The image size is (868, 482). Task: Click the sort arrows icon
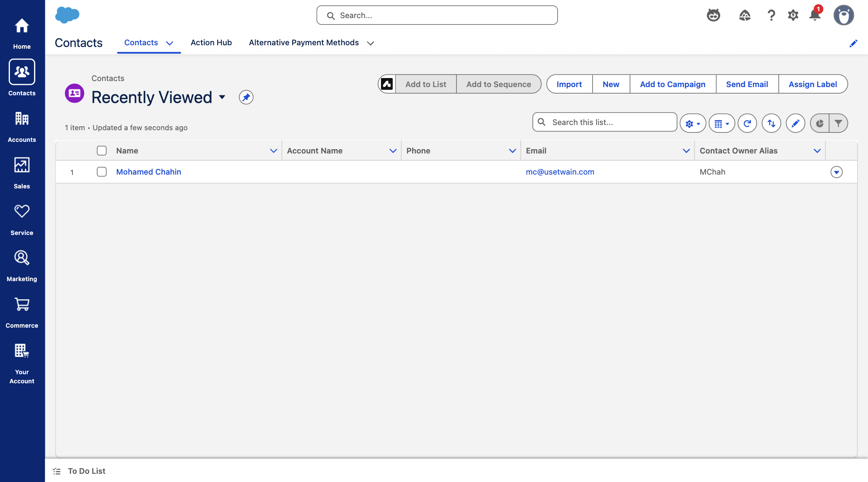tap(771, 123)
